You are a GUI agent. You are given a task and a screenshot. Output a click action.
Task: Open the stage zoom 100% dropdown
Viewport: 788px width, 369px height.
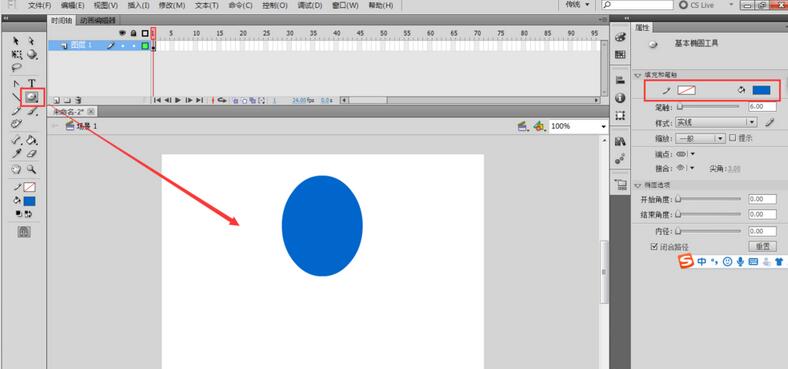(578, 127)
